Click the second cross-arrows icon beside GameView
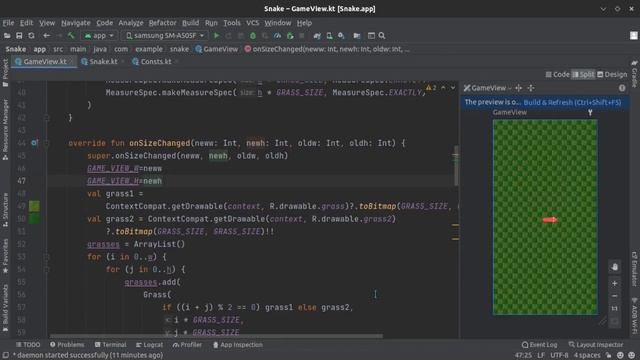 [531, 88]
